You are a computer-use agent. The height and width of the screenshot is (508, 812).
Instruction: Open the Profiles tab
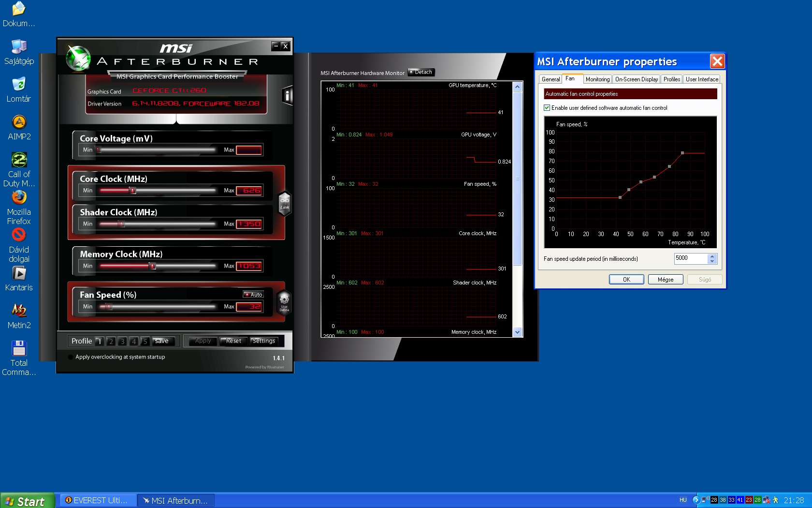672,79
